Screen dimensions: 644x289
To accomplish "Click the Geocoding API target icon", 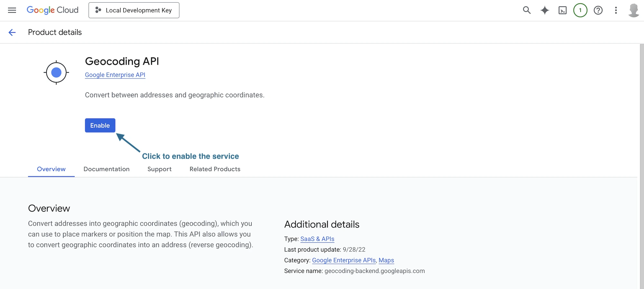I will click(56, 72).
